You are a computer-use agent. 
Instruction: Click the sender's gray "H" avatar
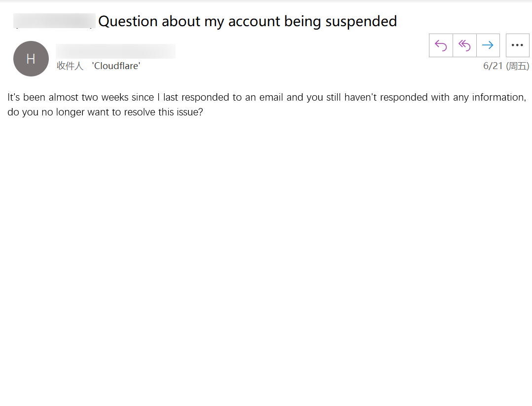coord(31,59)
